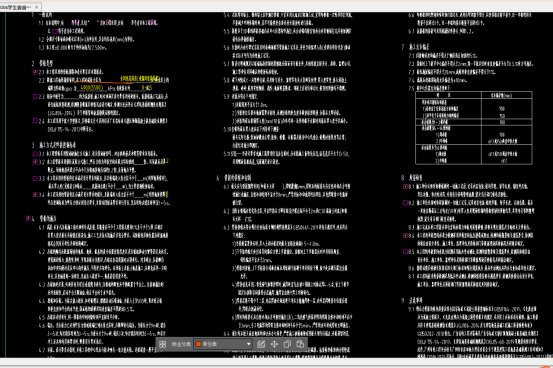Check the empty box beside item 2.4
Screen dimensions: 553x368
click(x=35, y=121)
